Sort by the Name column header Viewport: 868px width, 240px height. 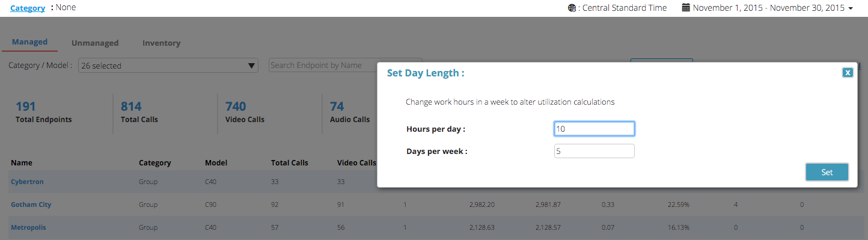[x=22, y=162]
